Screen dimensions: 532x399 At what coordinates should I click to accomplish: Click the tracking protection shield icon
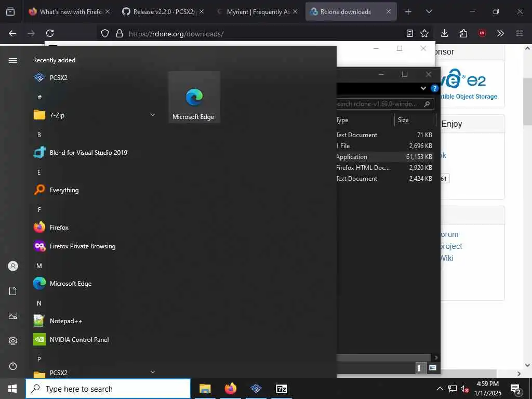(105, 33)
